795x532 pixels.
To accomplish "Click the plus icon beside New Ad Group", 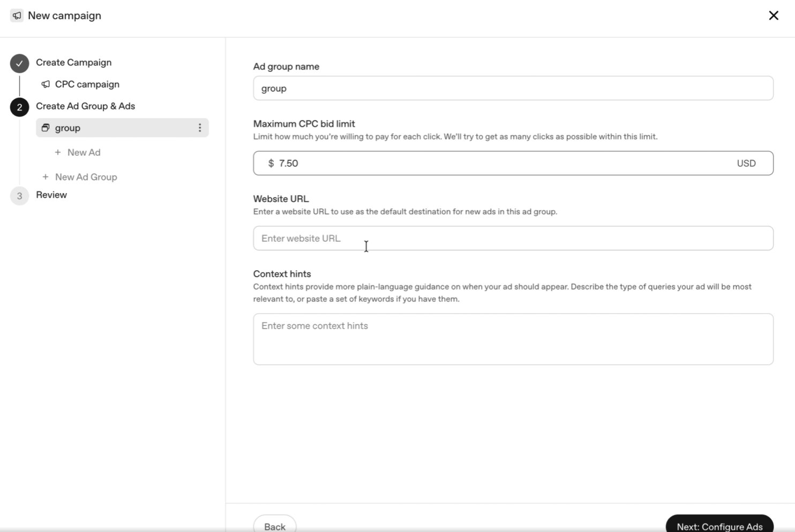I will (46, 177).
